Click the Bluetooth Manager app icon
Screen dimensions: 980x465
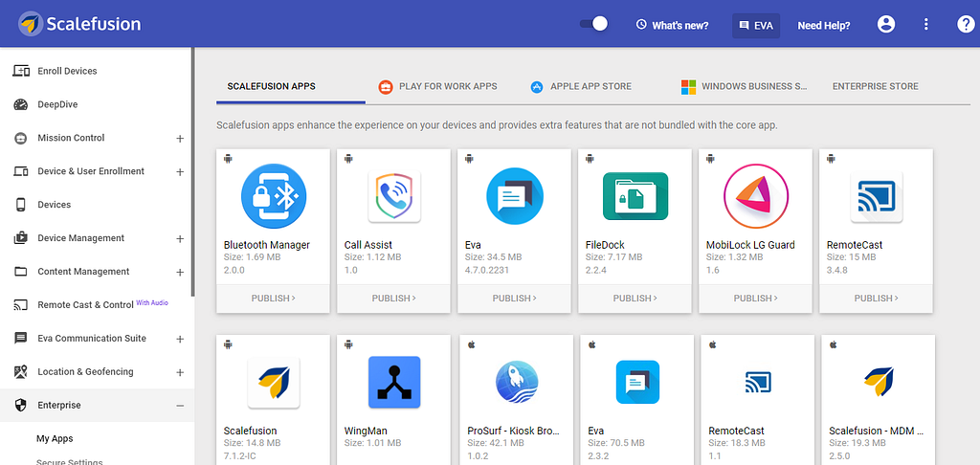pyautogui.click(x=273, y=196)
